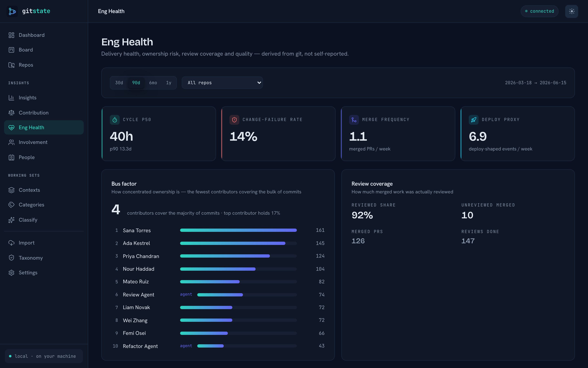
Task: Click the Import cloud download icon
Action: point(11,243)
